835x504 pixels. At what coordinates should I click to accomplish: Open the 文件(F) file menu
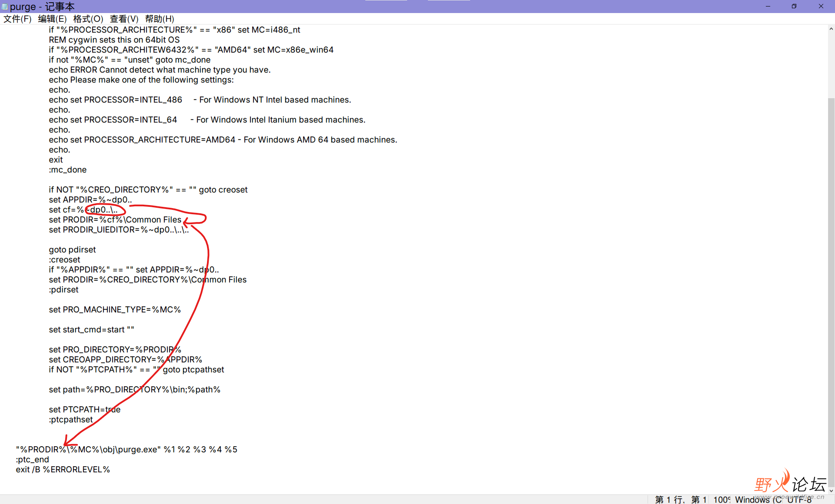[17, 19]
